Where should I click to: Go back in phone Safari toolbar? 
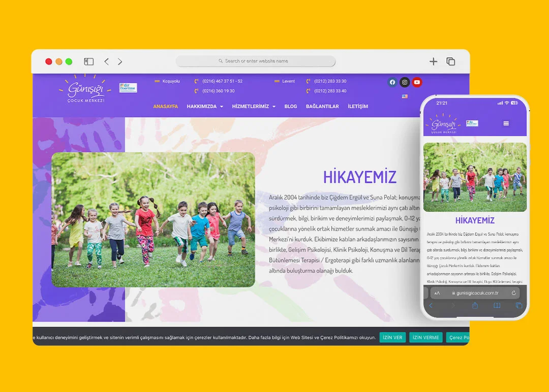tap(431, 305)
